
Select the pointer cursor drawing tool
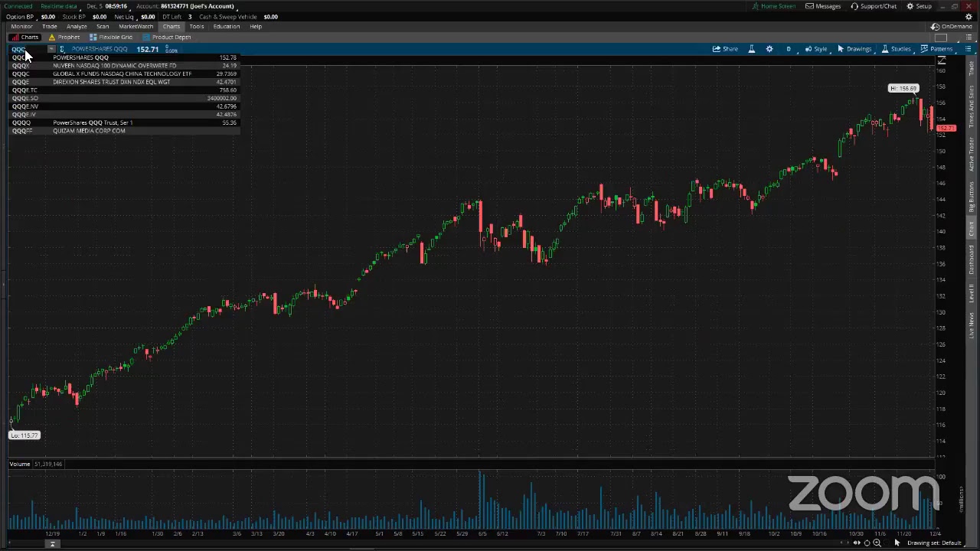[x=897, y=543]
